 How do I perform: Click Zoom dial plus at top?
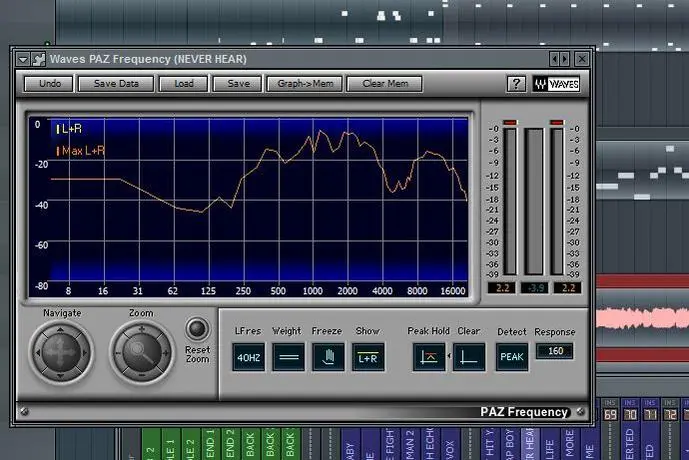point(141,329)
